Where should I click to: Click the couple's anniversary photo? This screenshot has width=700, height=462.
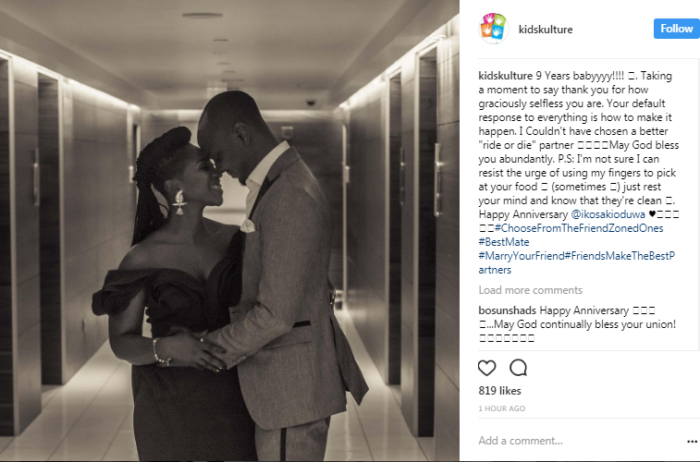229,231
